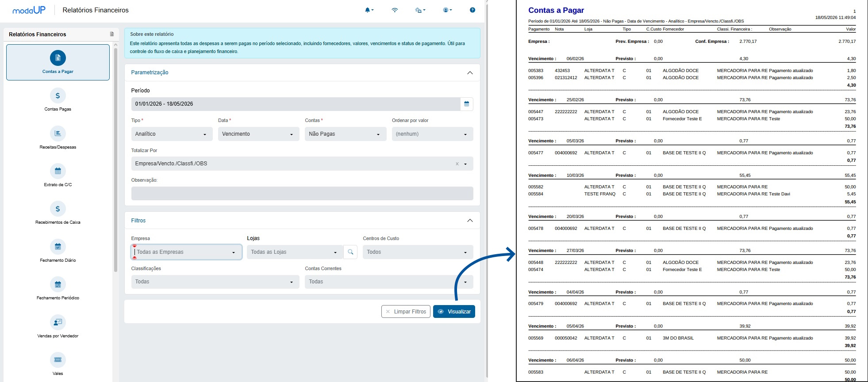Screen dimensions: 868x382
Task: Click the search magnifier beside Lojas
Action: pos(350,252)
